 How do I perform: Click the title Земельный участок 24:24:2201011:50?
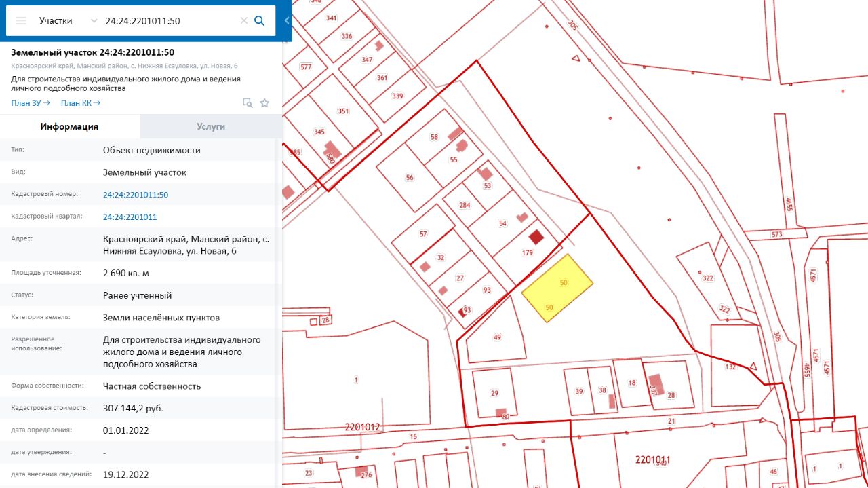(x=93, y=52)
